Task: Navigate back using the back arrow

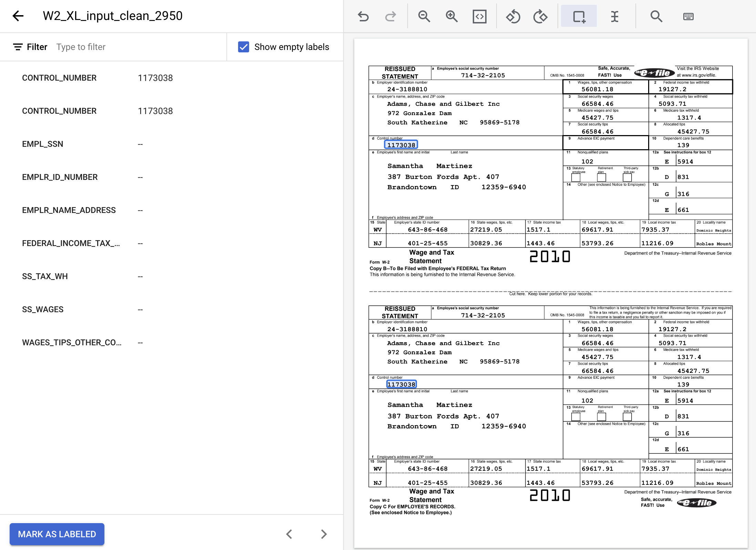Action: (18, 16)
